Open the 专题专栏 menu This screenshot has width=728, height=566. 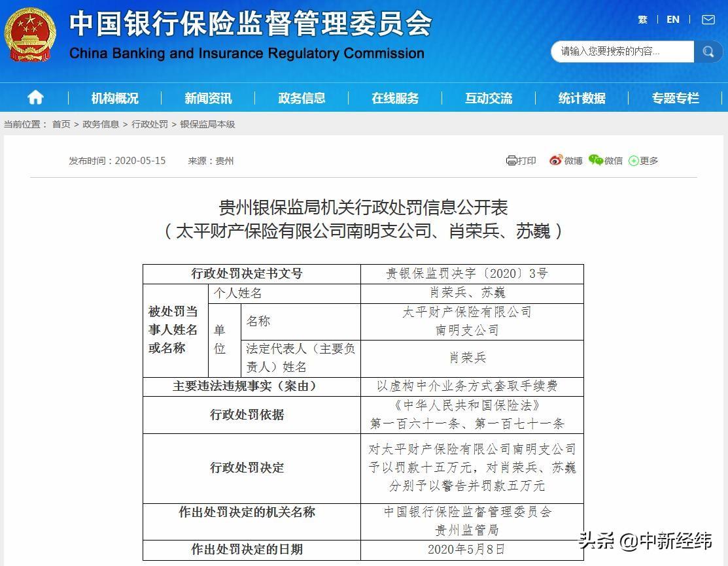[x=676, y=98]
